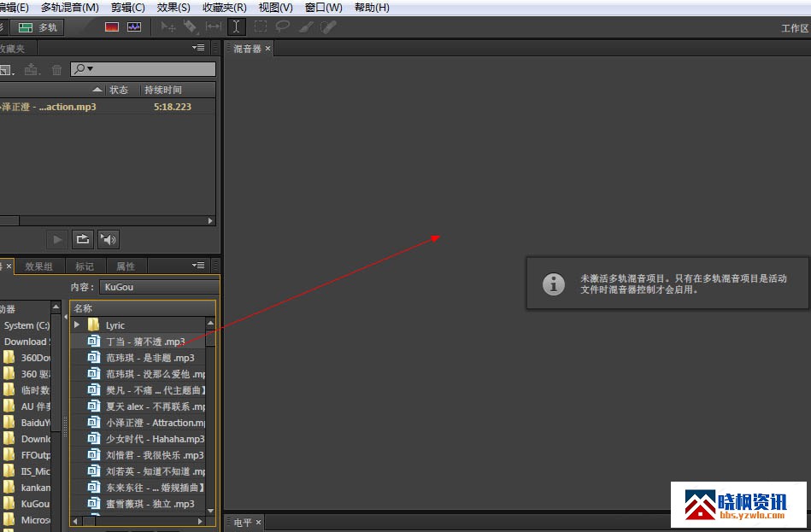Image resolution: width=811 pixels, height=532 pixels.
Task: Toggle the auto-play speaker button
Action: coord(108,239)
